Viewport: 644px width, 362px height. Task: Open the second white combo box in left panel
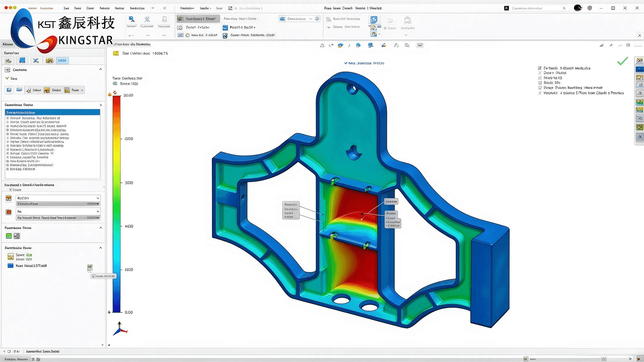(x=58, y=211)
